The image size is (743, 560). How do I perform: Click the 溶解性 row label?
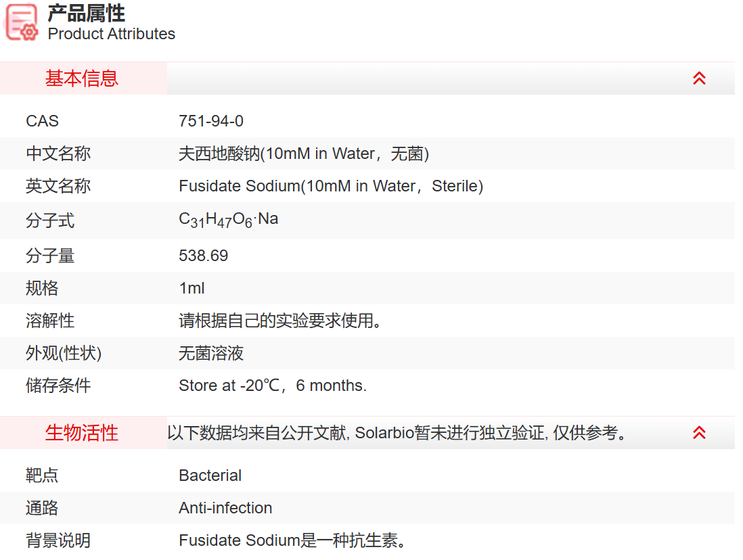[x=50, y=321]
